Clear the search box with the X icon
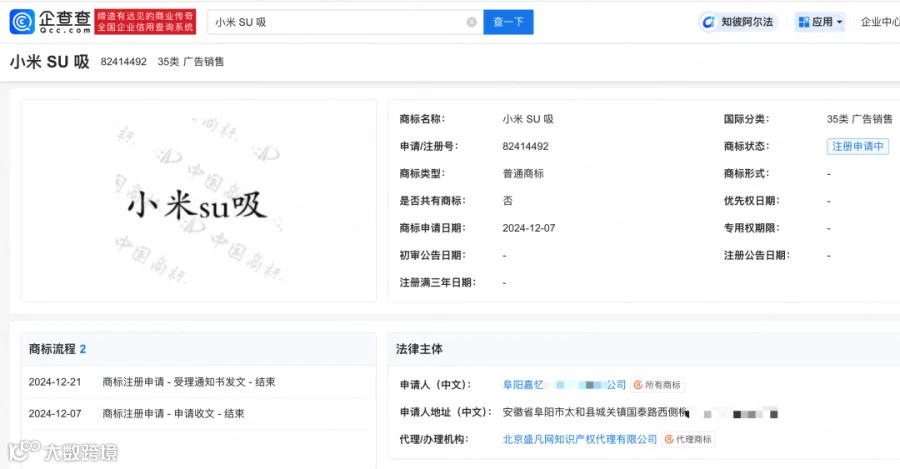The width and height of the screenshot is (900, 469). click(471, 22)
